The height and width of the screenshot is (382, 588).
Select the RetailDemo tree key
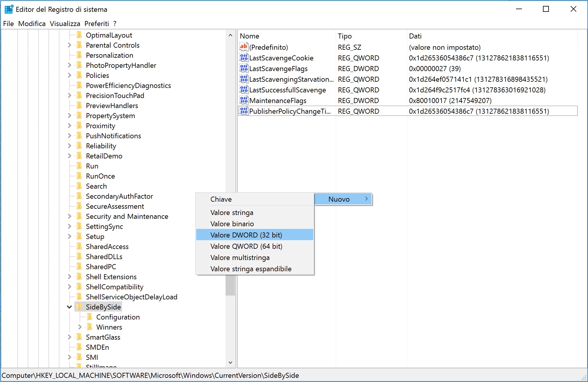click(x=104, y=156)
